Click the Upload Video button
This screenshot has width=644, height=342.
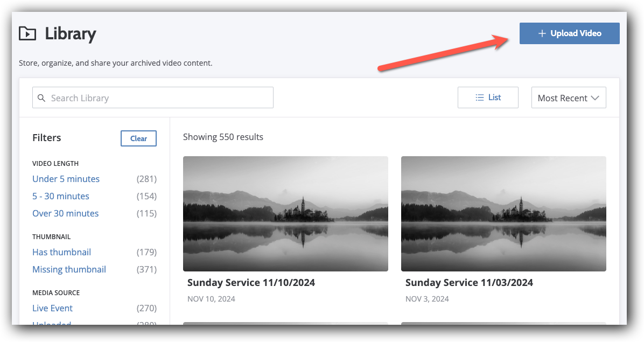[569, 33]
